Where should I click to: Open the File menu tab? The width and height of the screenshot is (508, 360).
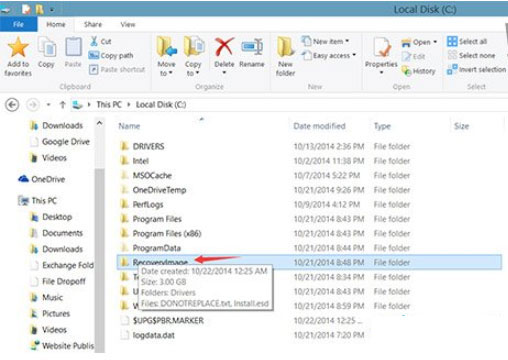click(19, 24)
